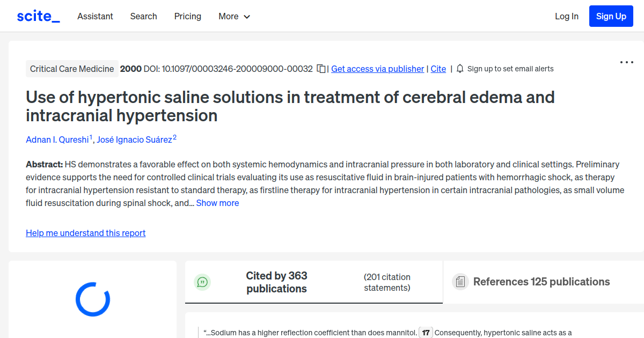Click the bell icon to set email alerts
The height and width of the screenshot is (338, 644).
[459, 69]
